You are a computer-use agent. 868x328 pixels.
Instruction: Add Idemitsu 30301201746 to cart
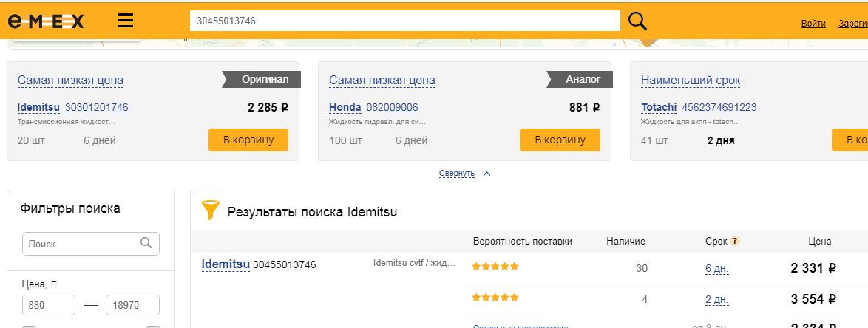(248, 140)
